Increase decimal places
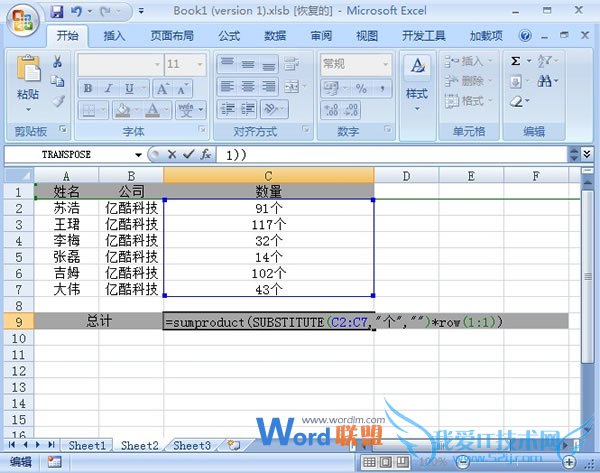This screenshot has width=600, height=473. coord(331,110)
